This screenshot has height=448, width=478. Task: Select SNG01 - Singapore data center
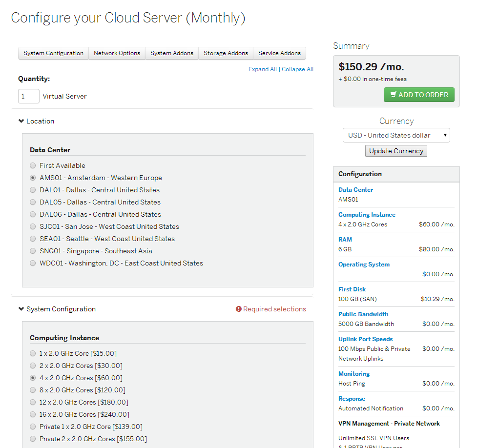(32, 251)
